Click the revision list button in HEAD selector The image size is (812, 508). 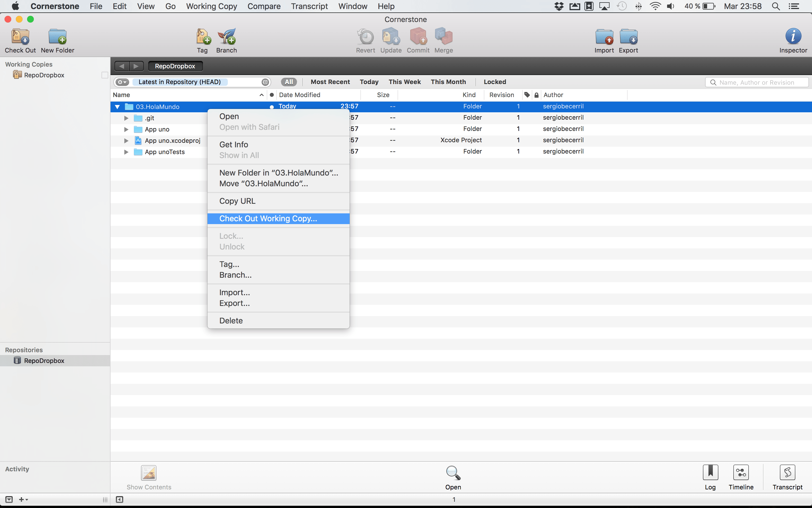coord(265,82)
